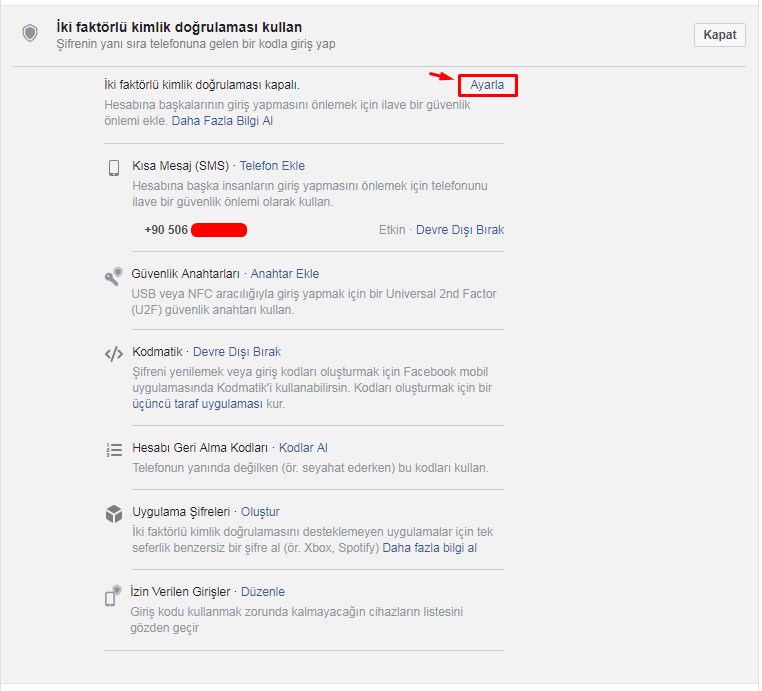Click the device icon beside İzin Verilen Girişler
The width and height of the screenshot is (762, 691).
114,595
